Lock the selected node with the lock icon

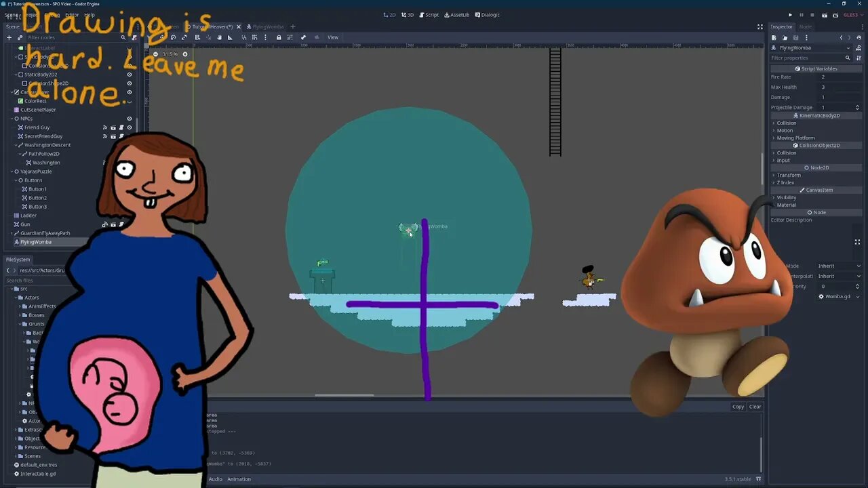click(x=279, y=37)
